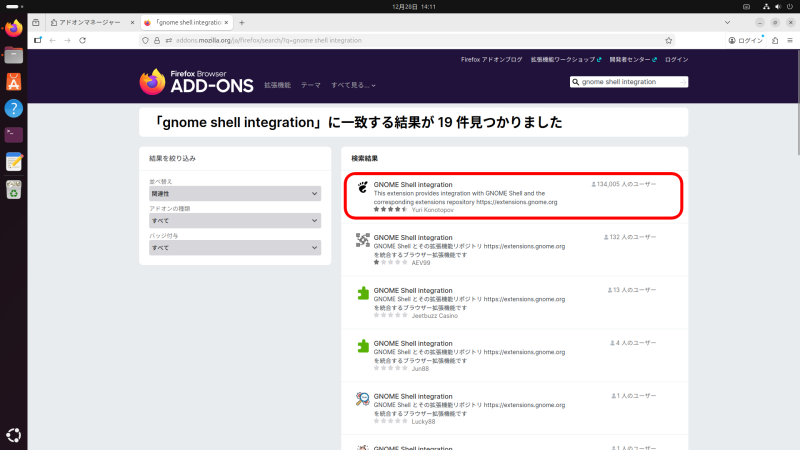Open the Help icon in dock
The width and height of the screenshot is (800, 450).
(x=14, y=108)
